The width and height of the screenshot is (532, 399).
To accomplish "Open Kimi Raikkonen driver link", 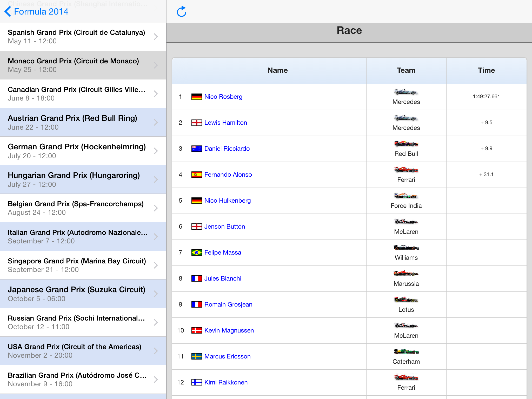I will [226, 382].
